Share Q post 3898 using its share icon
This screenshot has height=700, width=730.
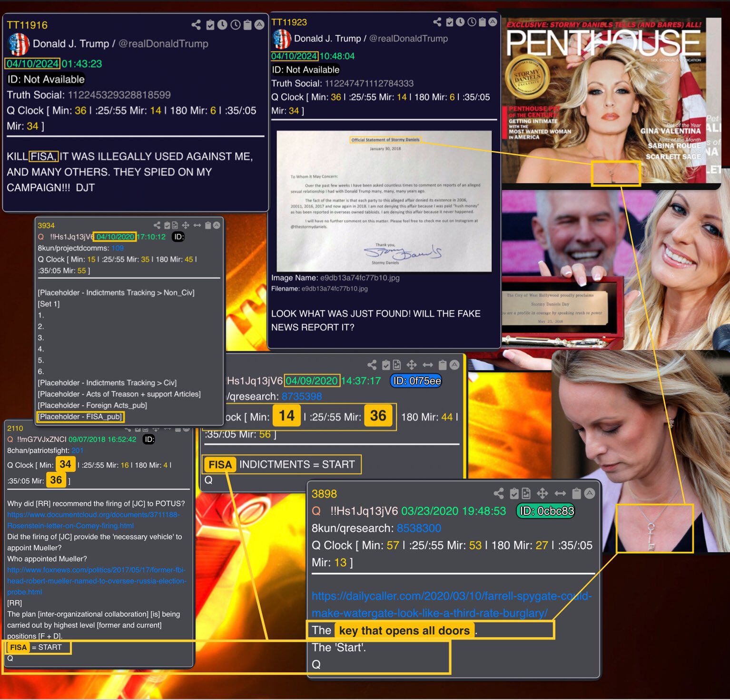point(499,493)
